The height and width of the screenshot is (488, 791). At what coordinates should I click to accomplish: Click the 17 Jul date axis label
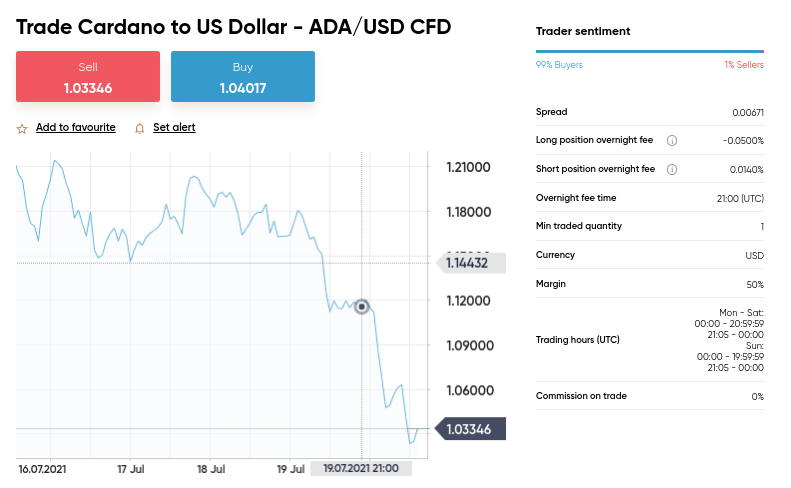(131, 469)
